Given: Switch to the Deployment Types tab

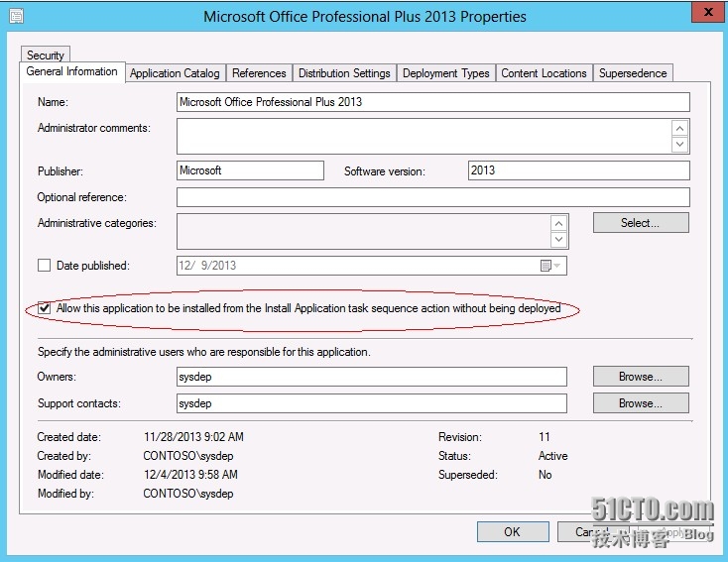Looking at the screenshot, I should coord(445,73).
